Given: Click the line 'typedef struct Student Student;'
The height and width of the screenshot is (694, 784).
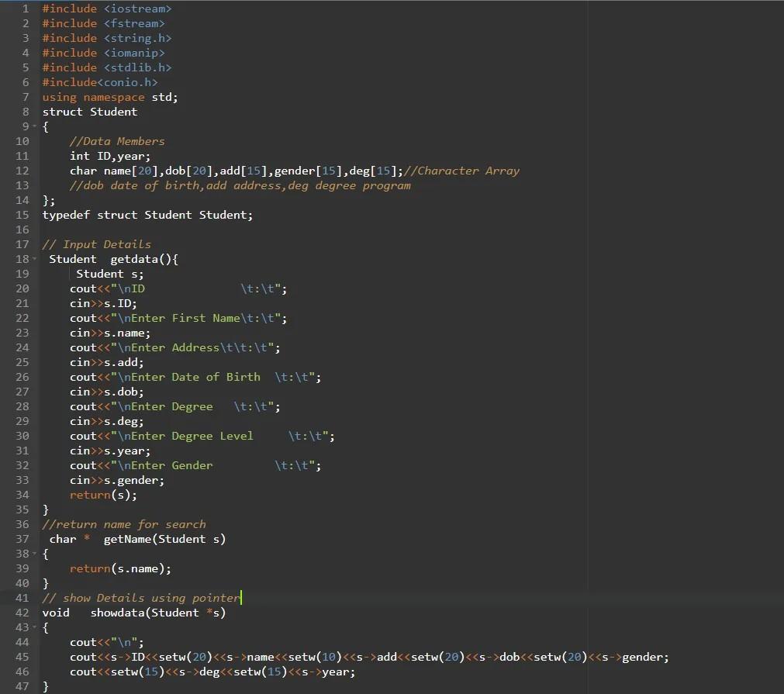Looking at the screenshot, I should [147, 215].
